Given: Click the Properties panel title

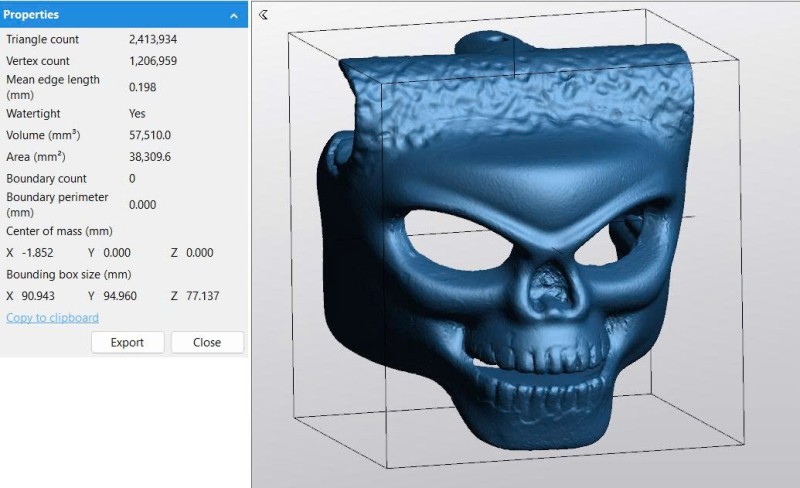Looking at the screenshot, I should click(31, 16).
